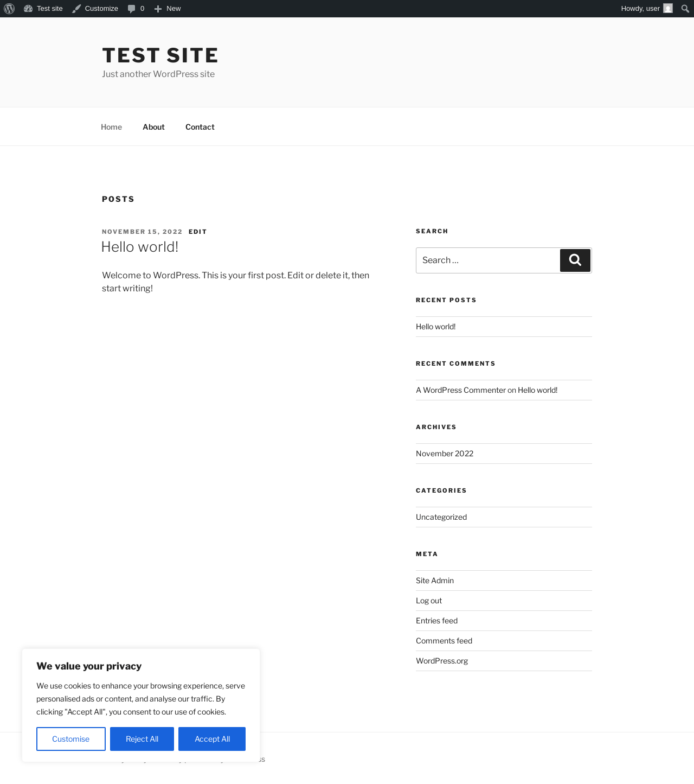
Task: Click the plus New icon
Action: point(158,9)
